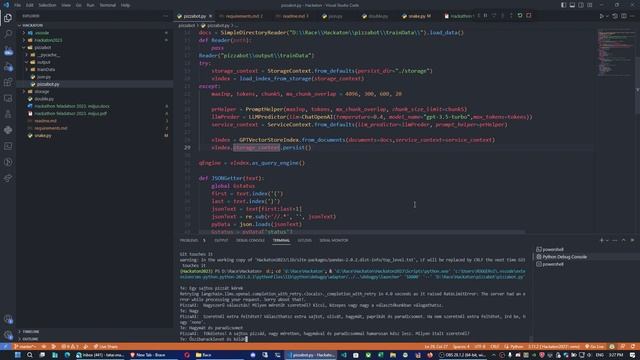Toggle the primary sidebar layout icon

[x=564, y=5]
